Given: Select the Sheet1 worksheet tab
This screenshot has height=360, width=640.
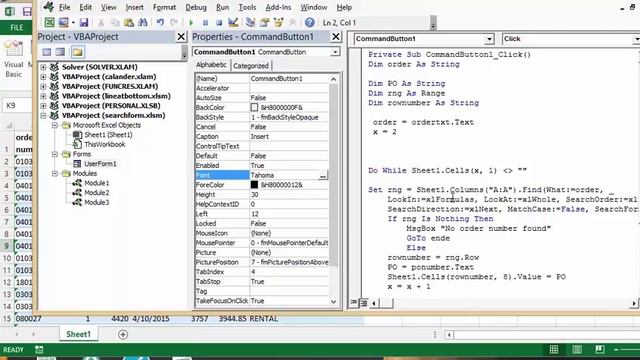Looking at the screenshot, I should (78, 334).
